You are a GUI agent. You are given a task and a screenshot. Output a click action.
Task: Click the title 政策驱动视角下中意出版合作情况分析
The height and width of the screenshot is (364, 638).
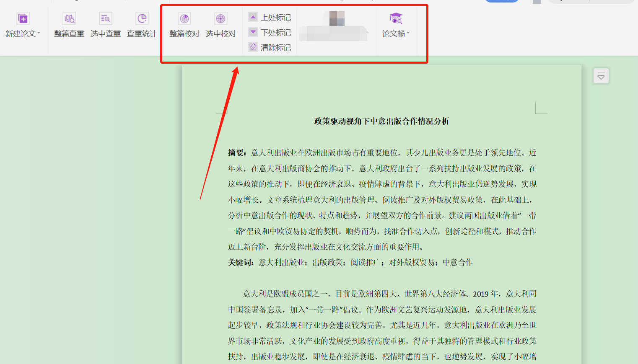click(382, 121)
